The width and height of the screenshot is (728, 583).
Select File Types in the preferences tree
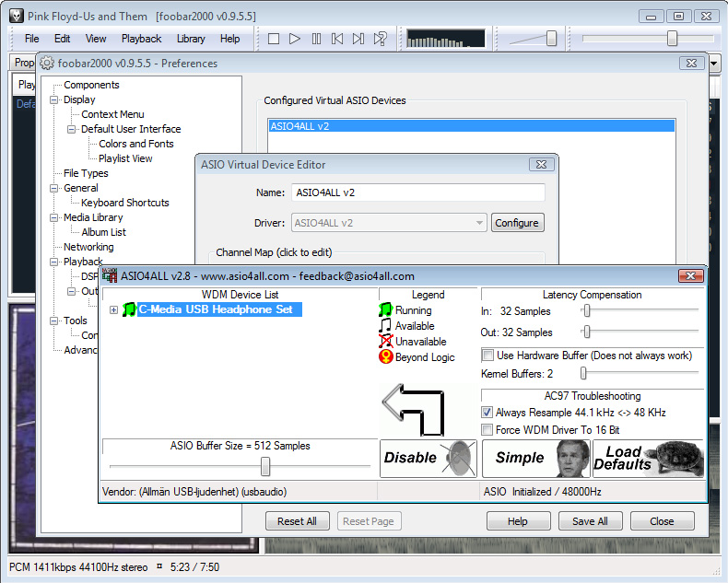coord(86,173)
